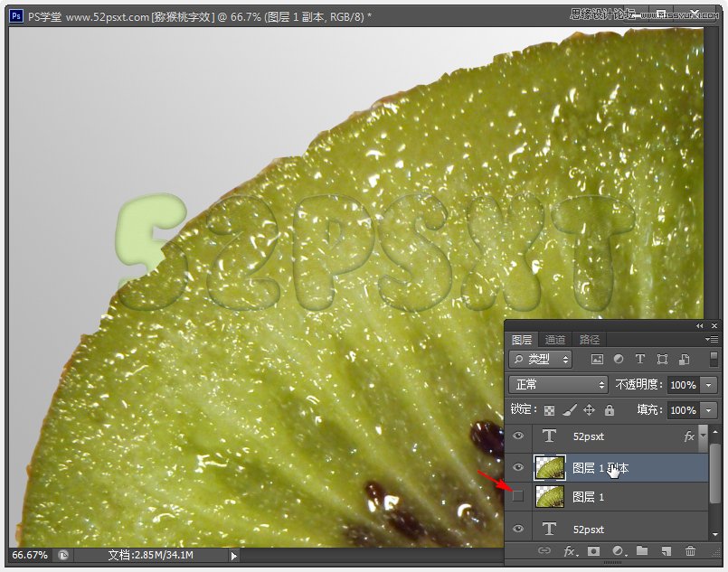Toggle visibility of top 52psxt text layer
The height and width of the screenshot is (572, 728).
[x=518, y=436]
